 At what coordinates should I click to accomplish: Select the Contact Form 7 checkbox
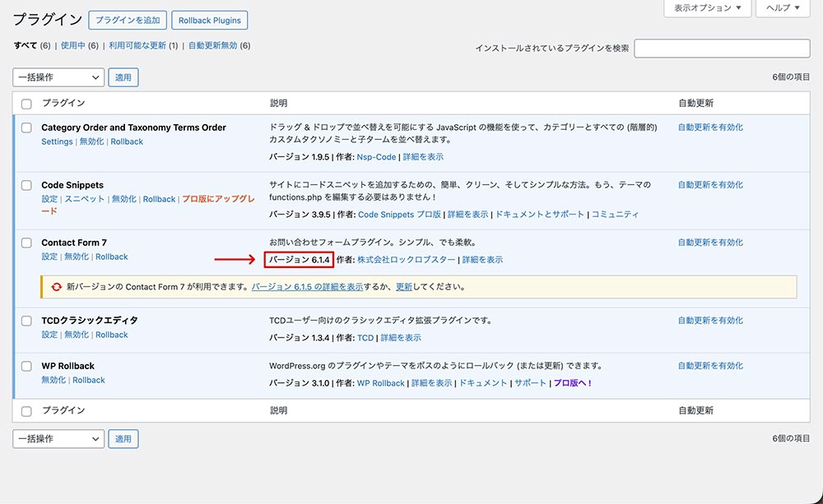pos(26,243)
